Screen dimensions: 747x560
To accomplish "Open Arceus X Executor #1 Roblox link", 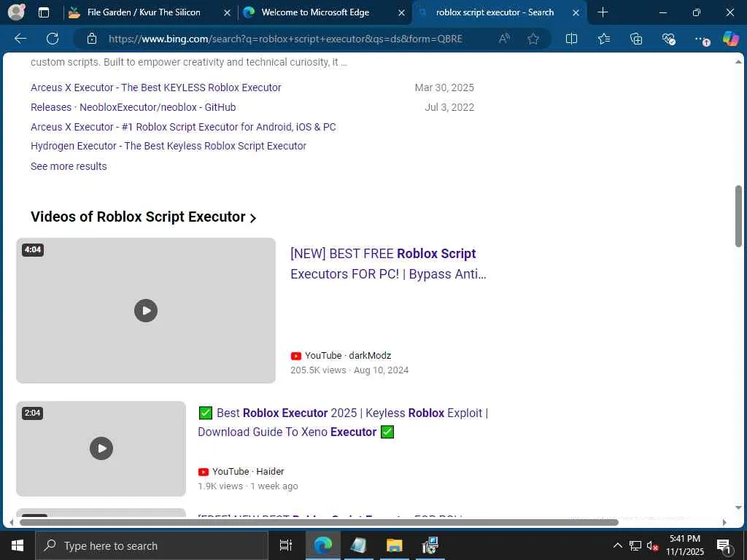I will 183,127.
